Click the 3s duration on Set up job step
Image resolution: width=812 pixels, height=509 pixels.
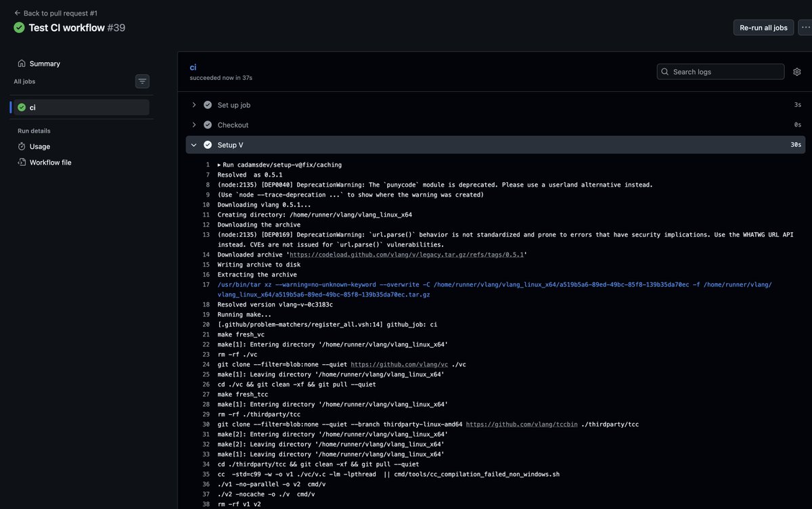click(x=798, y=105)
